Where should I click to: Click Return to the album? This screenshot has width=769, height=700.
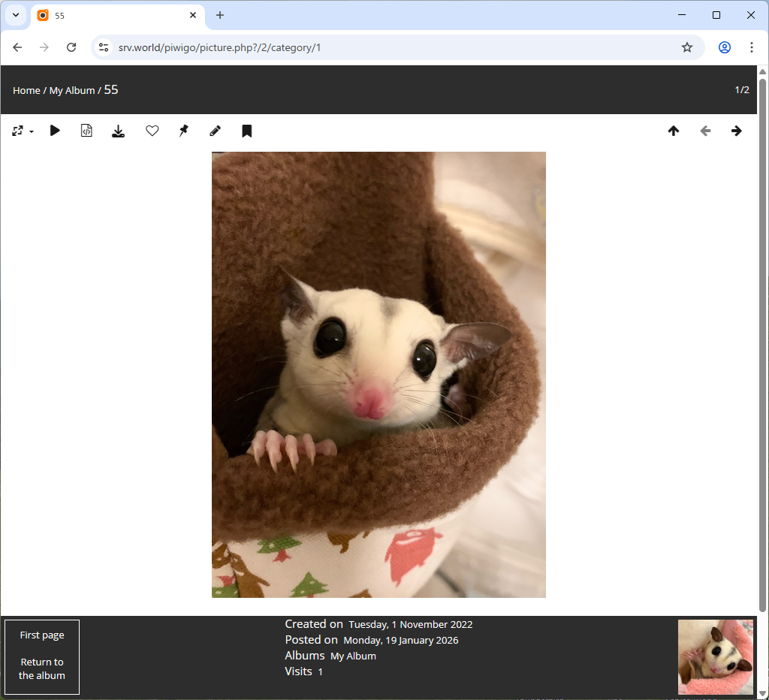tap(41, 668)
